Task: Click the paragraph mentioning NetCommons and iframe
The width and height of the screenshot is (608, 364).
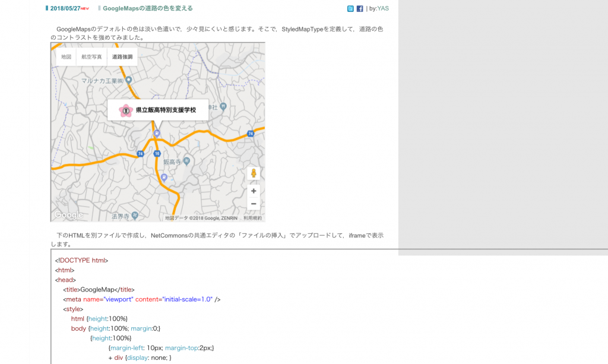Action: (217, 239)
